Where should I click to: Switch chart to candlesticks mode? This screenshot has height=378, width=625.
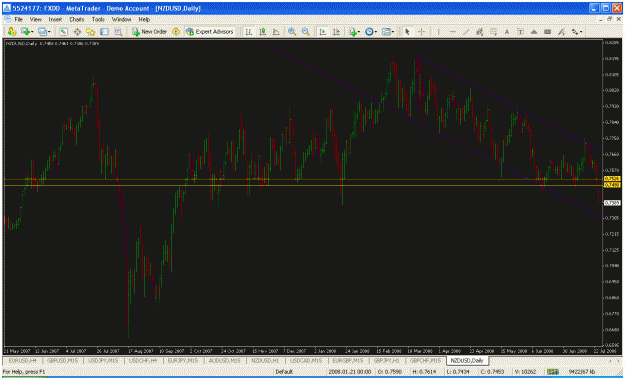click(262, 32)
